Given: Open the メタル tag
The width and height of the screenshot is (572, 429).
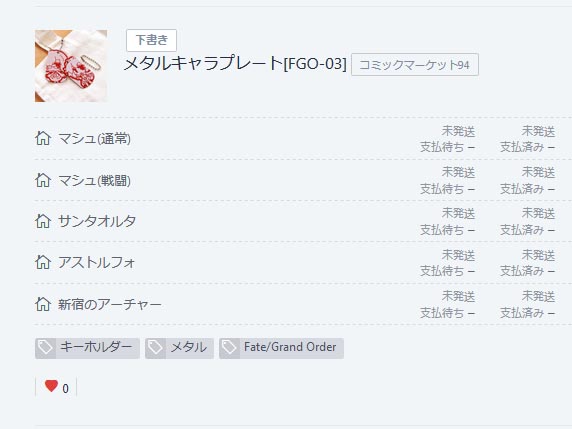Looking at the screenshot, I should [179, 348].
